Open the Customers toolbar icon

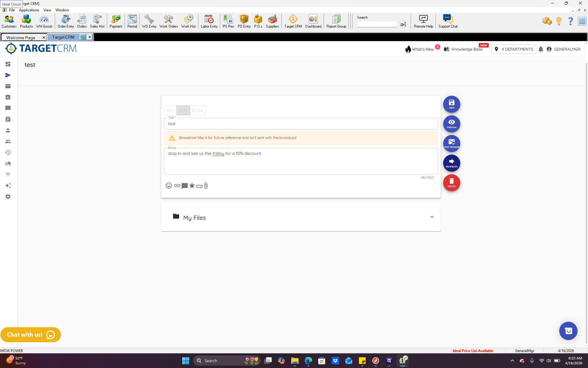(9, 21)
